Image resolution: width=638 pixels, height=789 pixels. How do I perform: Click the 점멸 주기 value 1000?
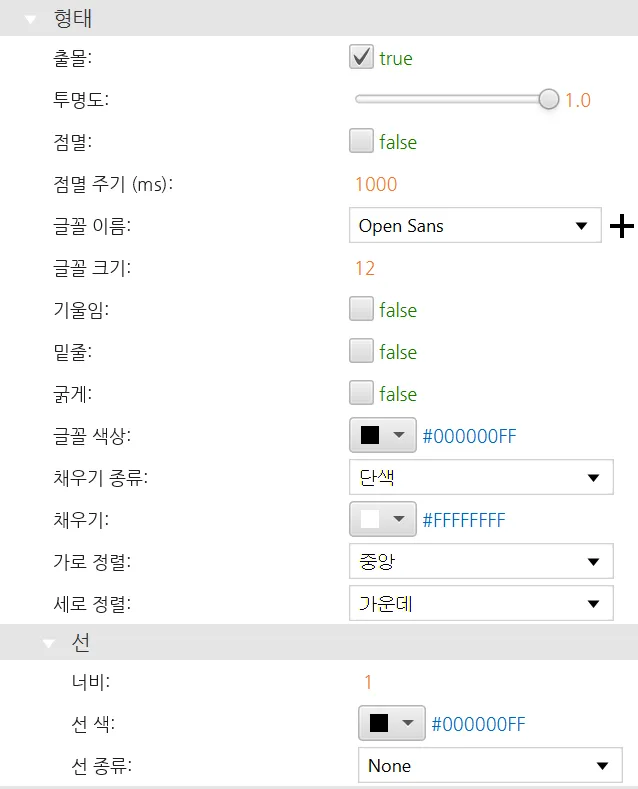pyautogui.click(x=376, y=184)
